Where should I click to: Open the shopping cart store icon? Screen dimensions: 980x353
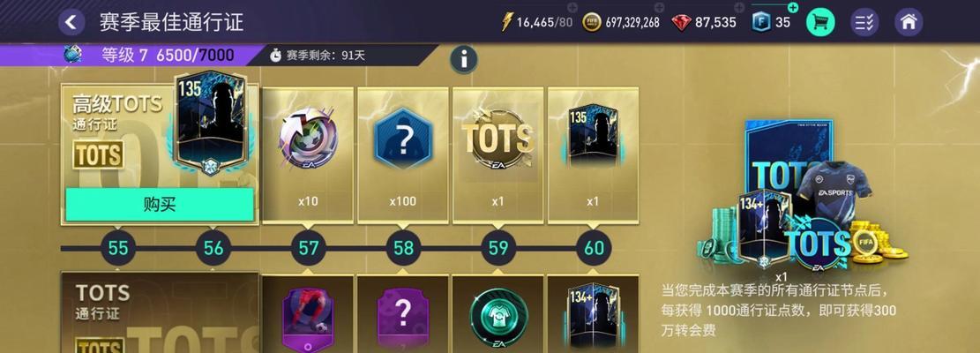(820, 22)
